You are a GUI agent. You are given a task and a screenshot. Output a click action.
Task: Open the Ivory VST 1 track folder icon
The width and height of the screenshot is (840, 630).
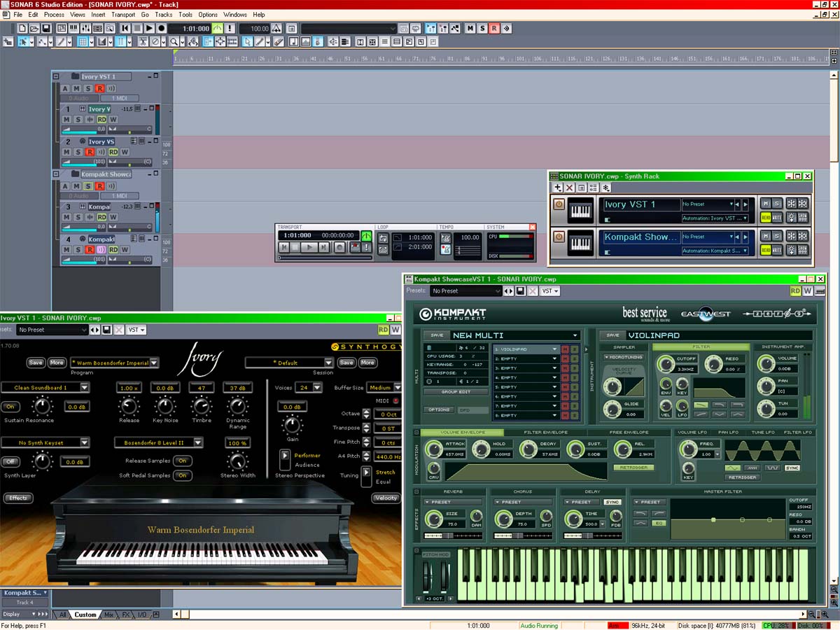pos(75,76)
